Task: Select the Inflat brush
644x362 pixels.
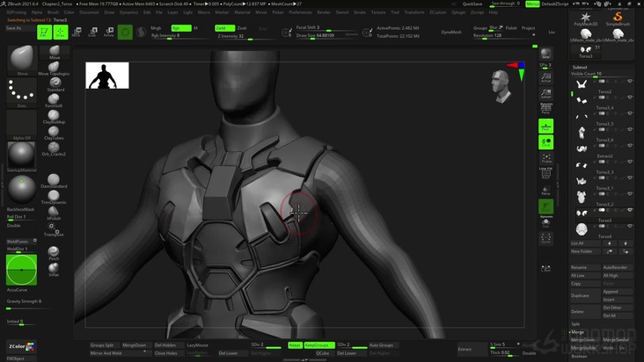Action: (x=54, y=270)
